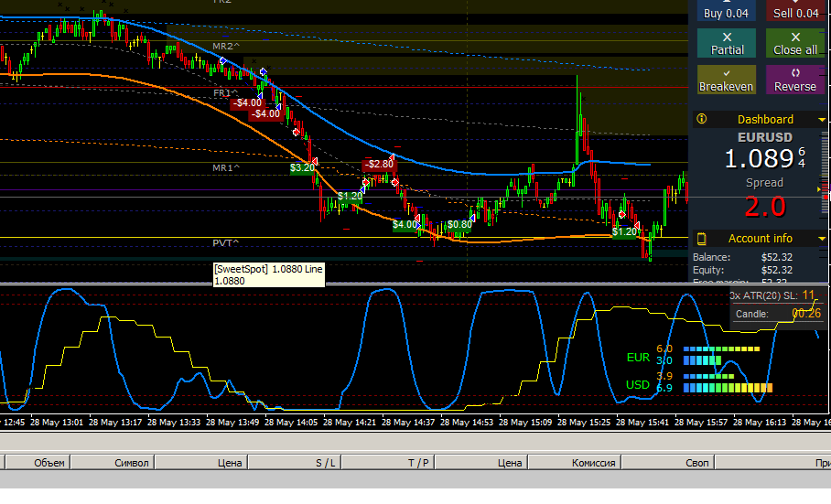
Task: Click the EUR 3.0 cyan strength bar
Action: coord(702,360)
